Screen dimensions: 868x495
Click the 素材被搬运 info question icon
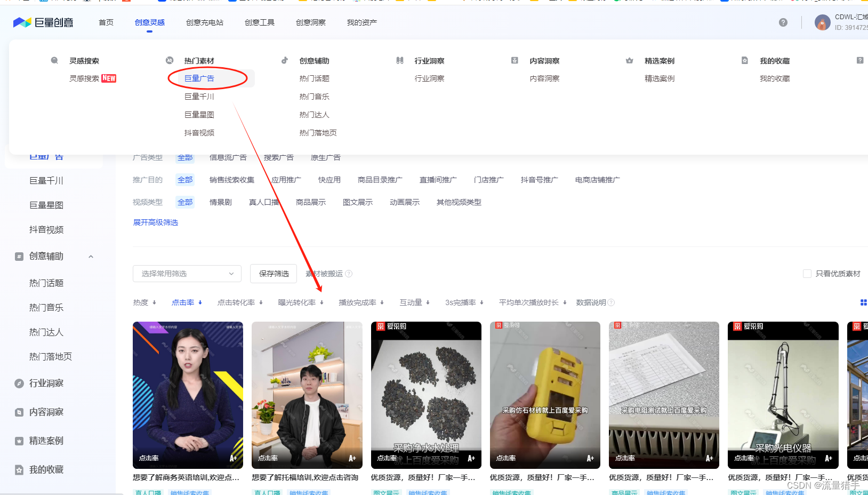pyautogui.click(x=349, y=274)
